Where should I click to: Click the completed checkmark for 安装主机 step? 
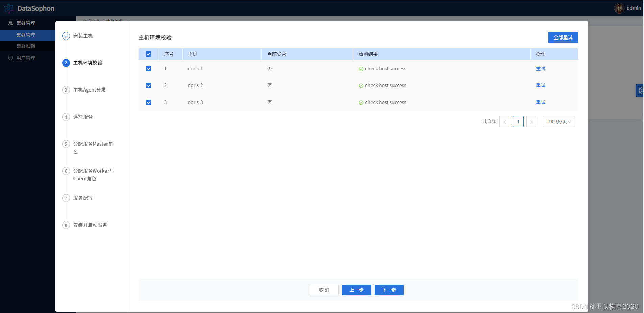coord(66,36)
